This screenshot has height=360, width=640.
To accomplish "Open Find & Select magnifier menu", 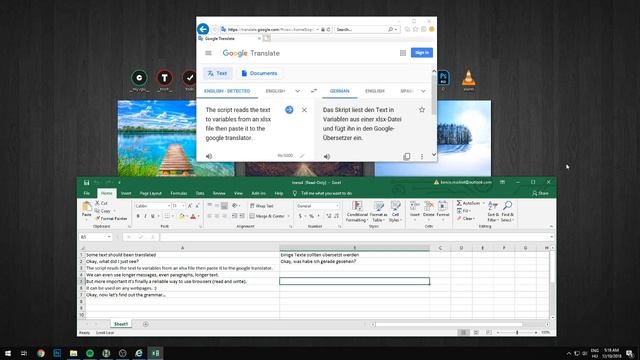I will (x=507, y=211).
